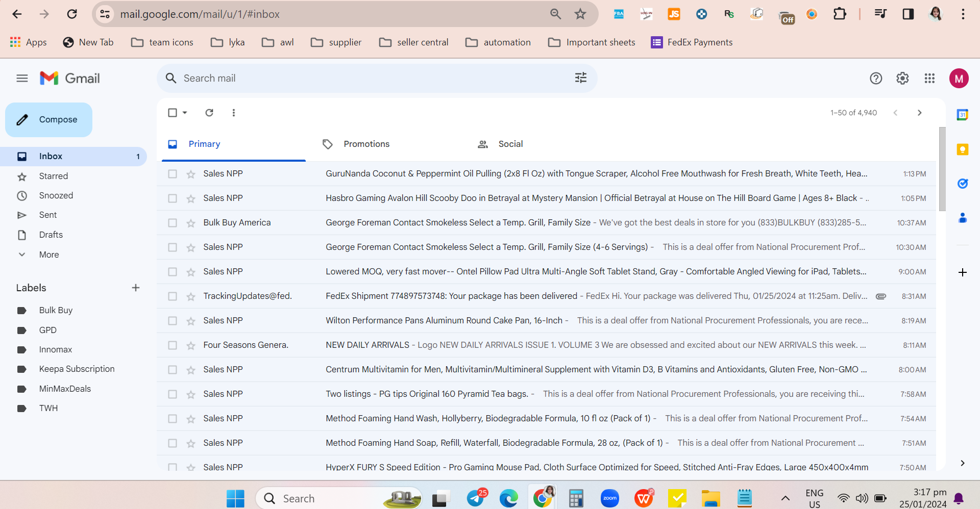This screenshot has height=509, width=980.
Task: Create a new label with the plus icon
Action: (x=136, y=288)
